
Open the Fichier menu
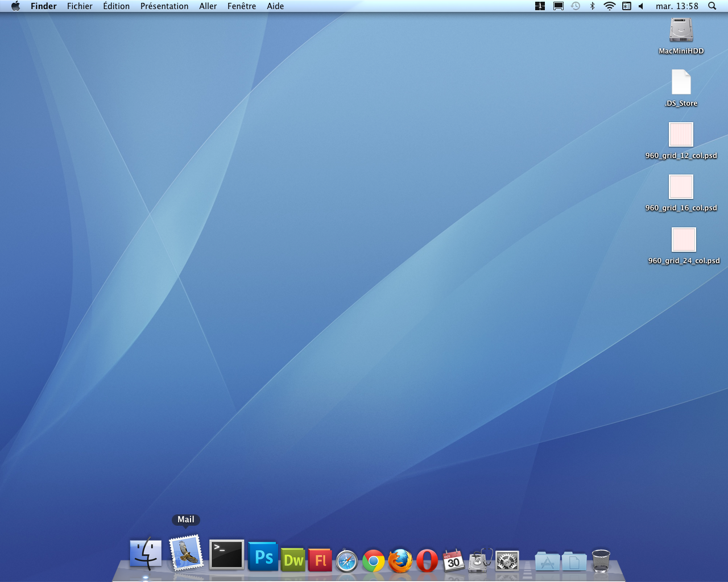(x=80, y=6)
